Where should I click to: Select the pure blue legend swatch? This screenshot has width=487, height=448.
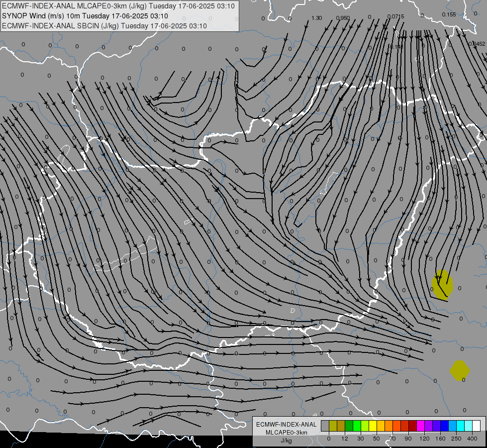coord(444,426)
